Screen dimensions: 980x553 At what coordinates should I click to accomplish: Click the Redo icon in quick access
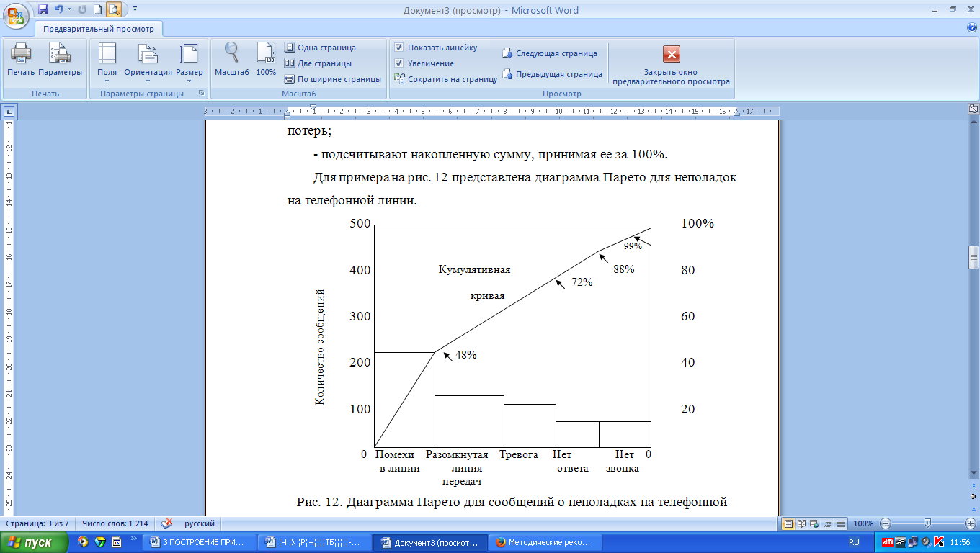tap(81, 10)
